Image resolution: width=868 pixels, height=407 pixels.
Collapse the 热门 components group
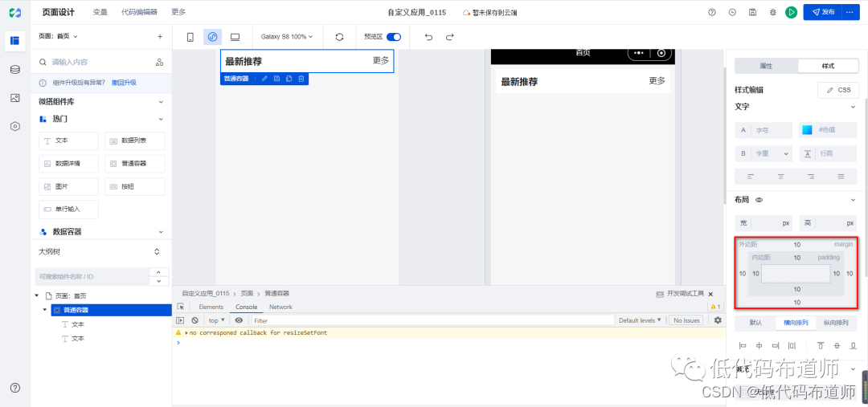point(161,119)
